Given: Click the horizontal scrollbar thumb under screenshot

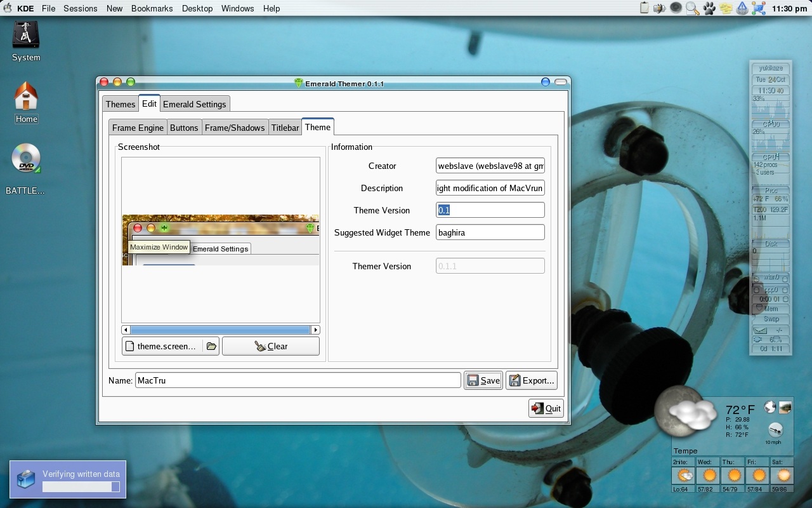Looking at the screenshot, I should click(x=220, y=330).
